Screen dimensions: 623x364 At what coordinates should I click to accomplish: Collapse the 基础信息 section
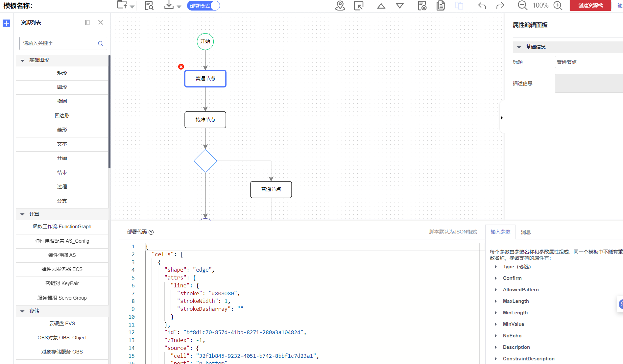coord(519,47)
